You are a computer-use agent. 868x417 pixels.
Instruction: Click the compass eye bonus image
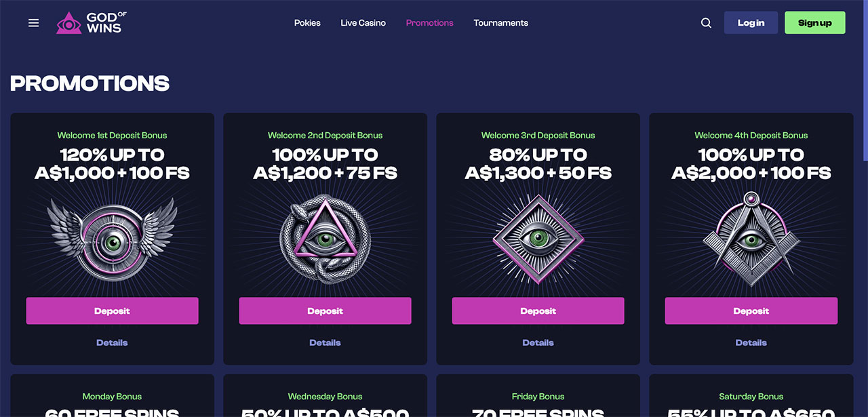[751, 237]
